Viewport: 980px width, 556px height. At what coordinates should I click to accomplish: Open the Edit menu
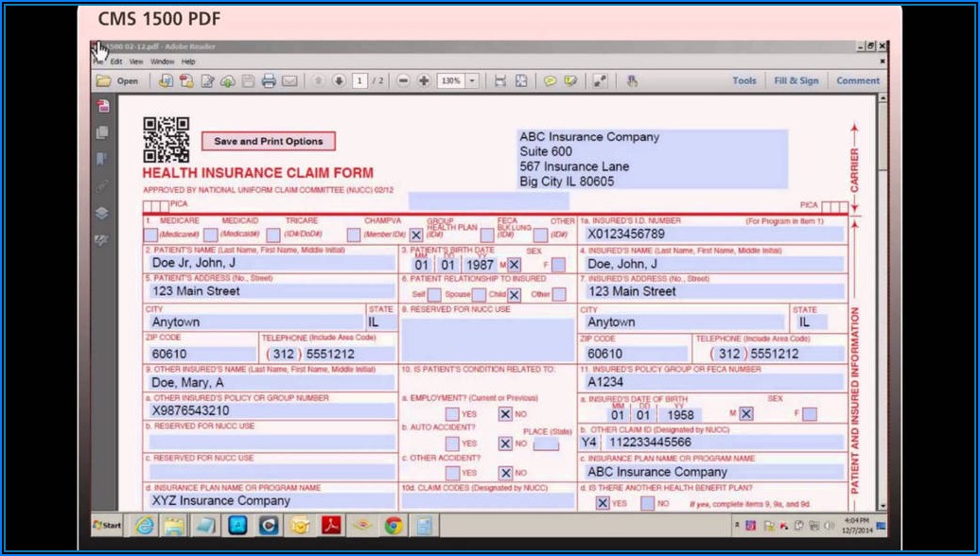[116, 61]
